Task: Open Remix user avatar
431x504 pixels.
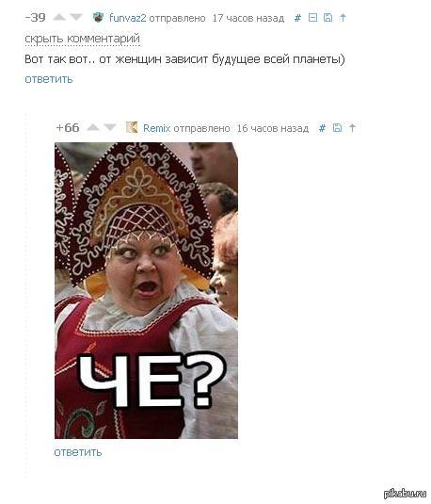Action: click(132, 127)
